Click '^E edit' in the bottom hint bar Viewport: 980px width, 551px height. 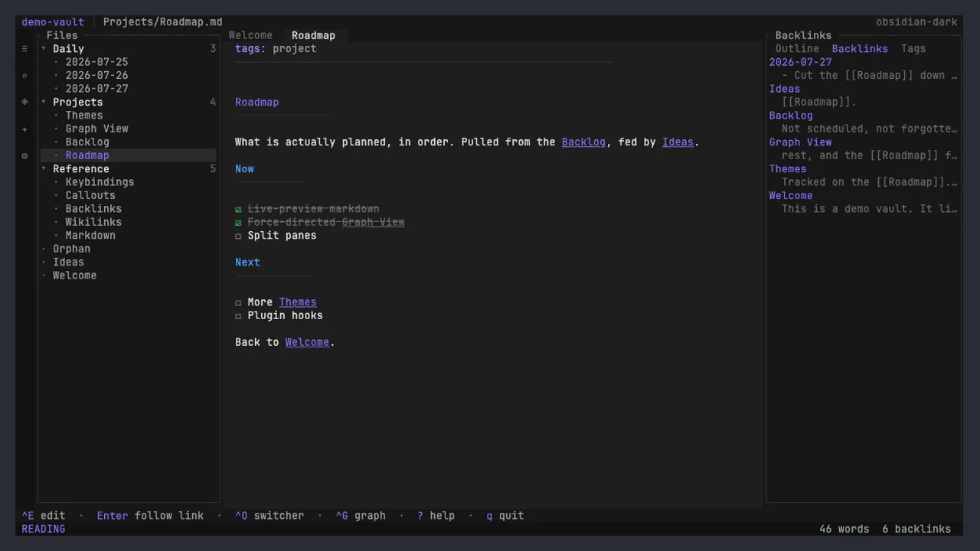click(44, 516)
